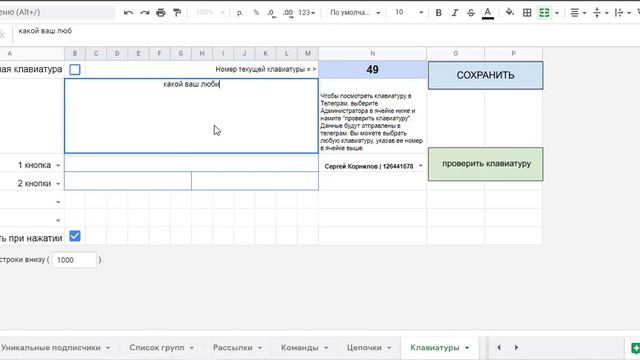Open horizontal align menu
The image size is (640, 360).
[578, 13]
